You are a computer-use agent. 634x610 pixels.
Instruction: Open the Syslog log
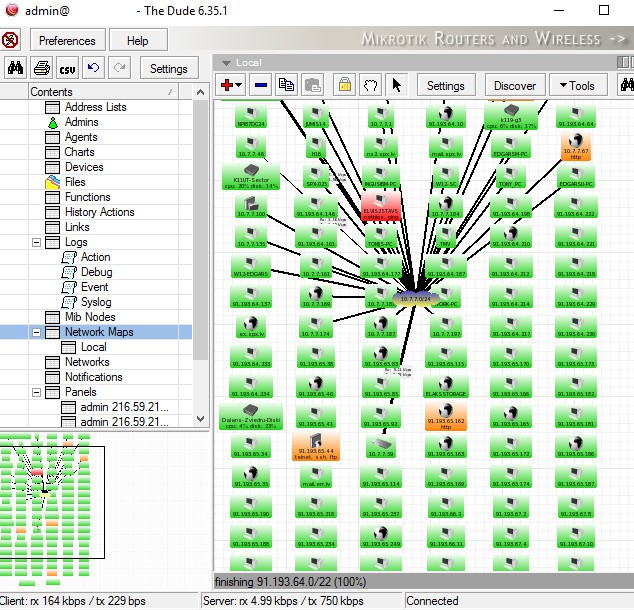pos(96,302)
